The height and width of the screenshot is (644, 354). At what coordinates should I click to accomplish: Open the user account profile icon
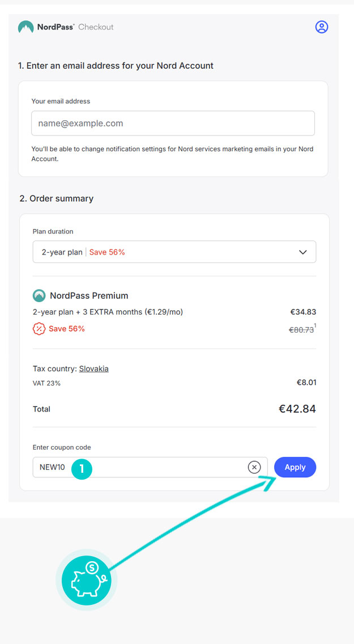pyautogui.click(x=322, y=27)
